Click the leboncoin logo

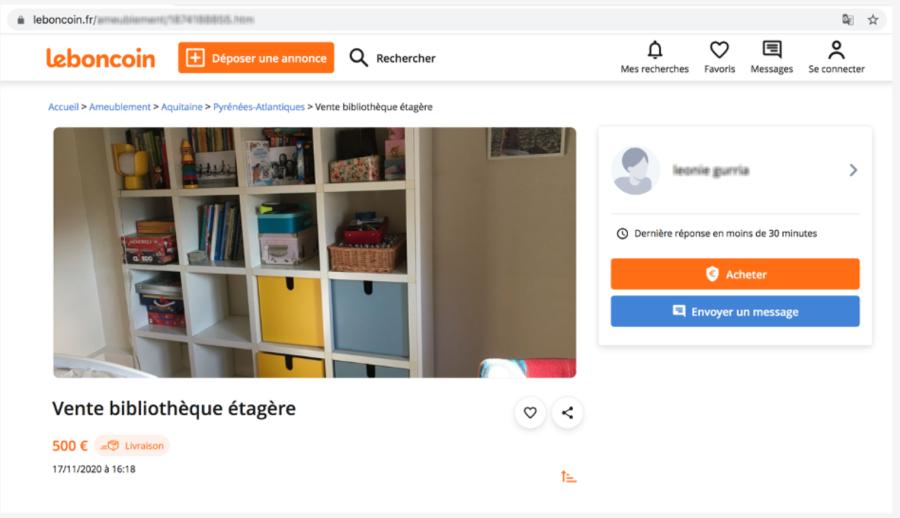tap(100, 58)
